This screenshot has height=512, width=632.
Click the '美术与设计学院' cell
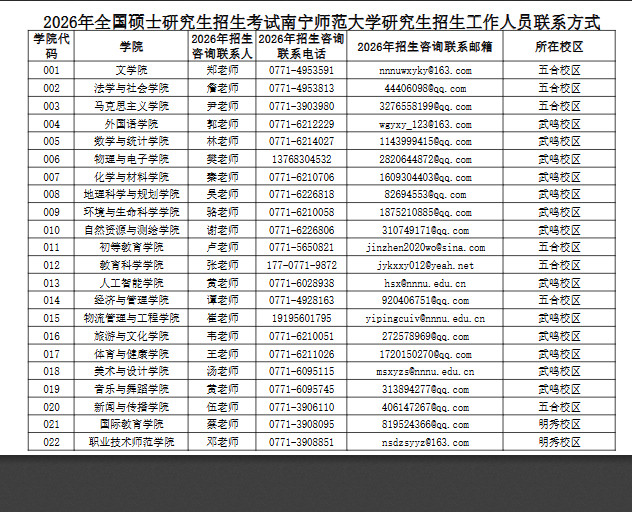(x=131, y=371)
